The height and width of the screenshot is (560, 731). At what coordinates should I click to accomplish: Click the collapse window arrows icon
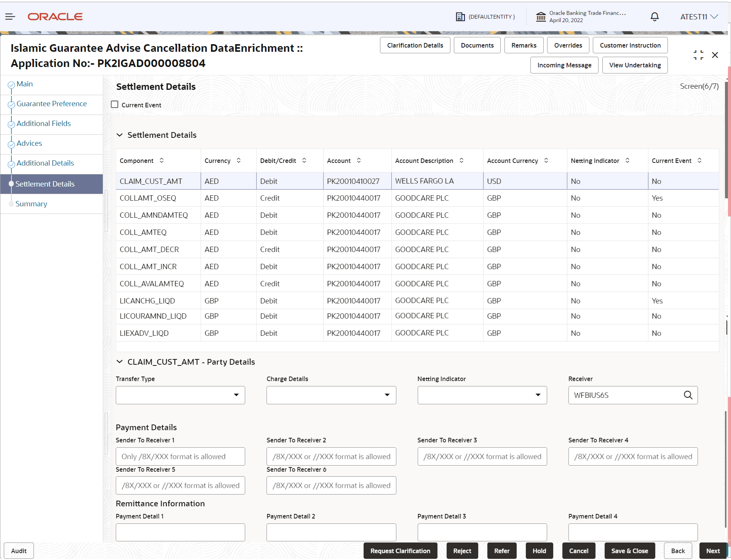[698, 55]
